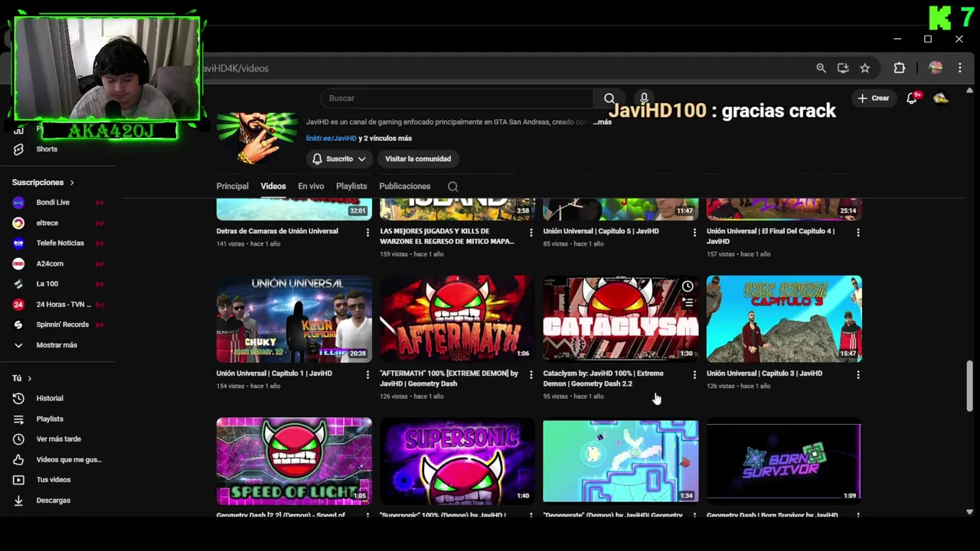Click browser address bar URL
Viewport: 980px width, 551px height.
click(234, 68)
